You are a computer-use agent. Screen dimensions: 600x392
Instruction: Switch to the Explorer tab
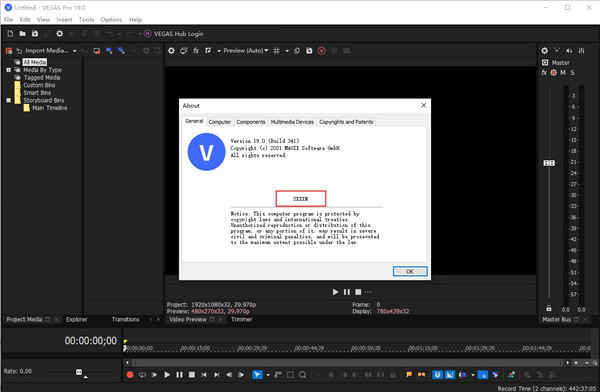pyautogui.click(x=77, y=319)
